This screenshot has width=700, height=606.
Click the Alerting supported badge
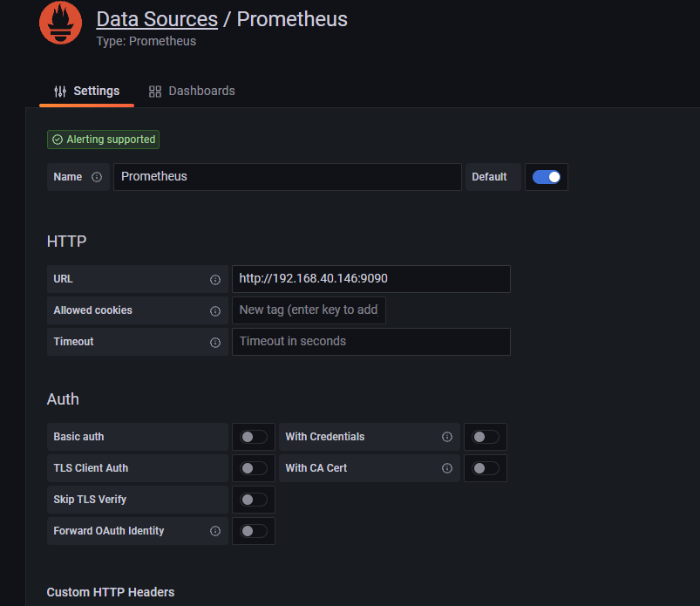click(x=103, y=140)
